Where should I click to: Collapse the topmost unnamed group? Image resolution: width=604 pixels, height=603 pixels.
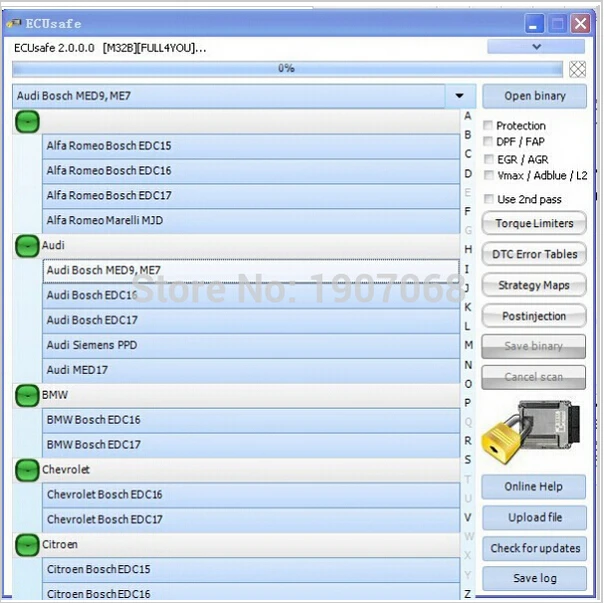click(x=27, y=121)
